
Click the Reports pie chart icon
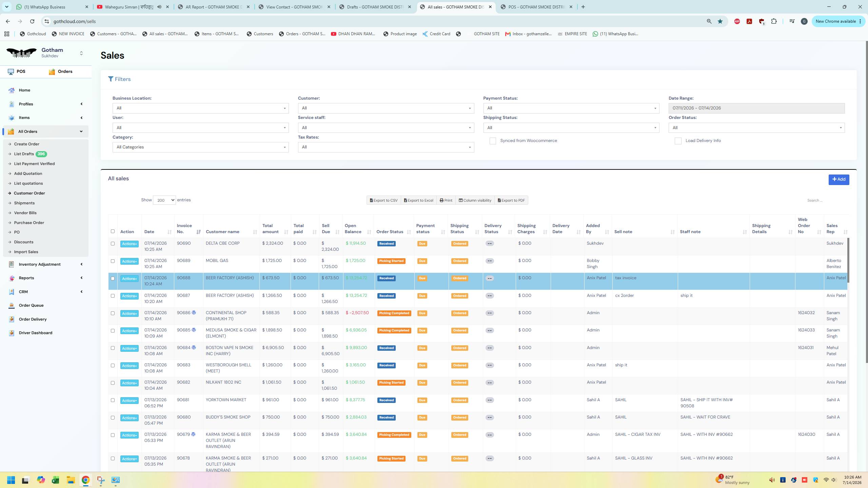pyautogui.click(x=12, y=278)
